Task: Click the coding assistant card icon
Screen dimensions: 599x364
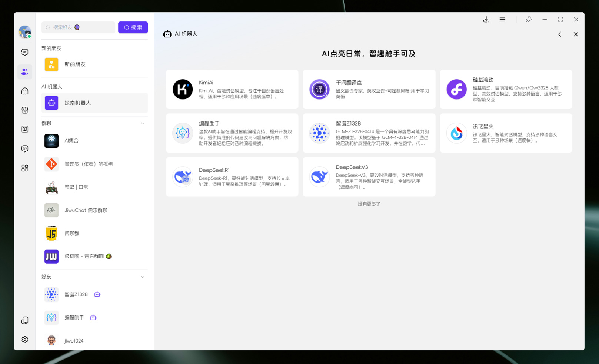Action: 183,133
